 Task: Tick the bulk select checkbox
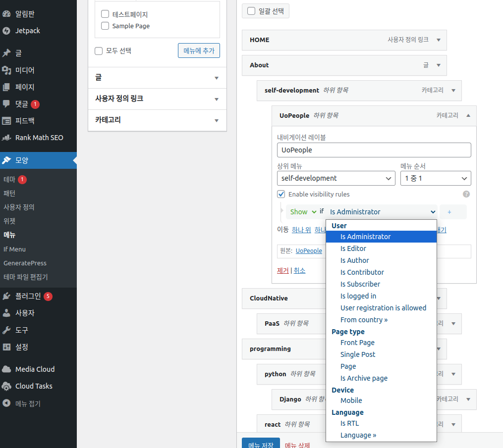pos(251,11)
